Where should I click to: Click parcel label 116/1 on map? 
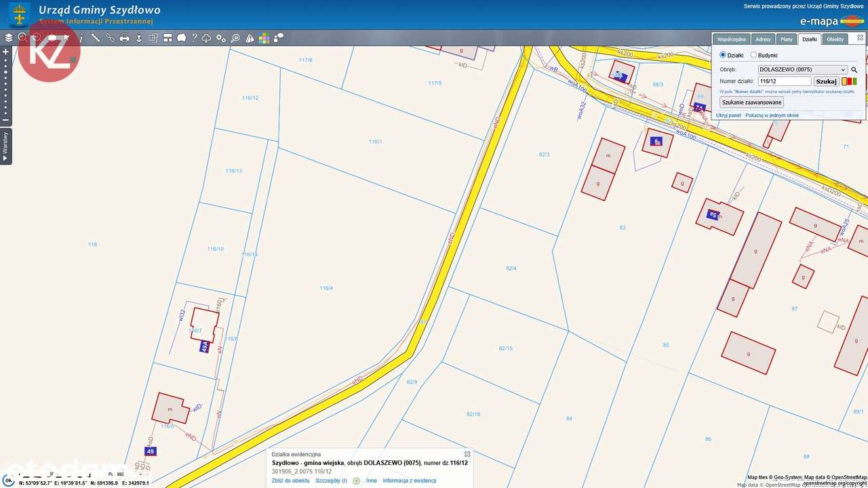click(375, 142)
